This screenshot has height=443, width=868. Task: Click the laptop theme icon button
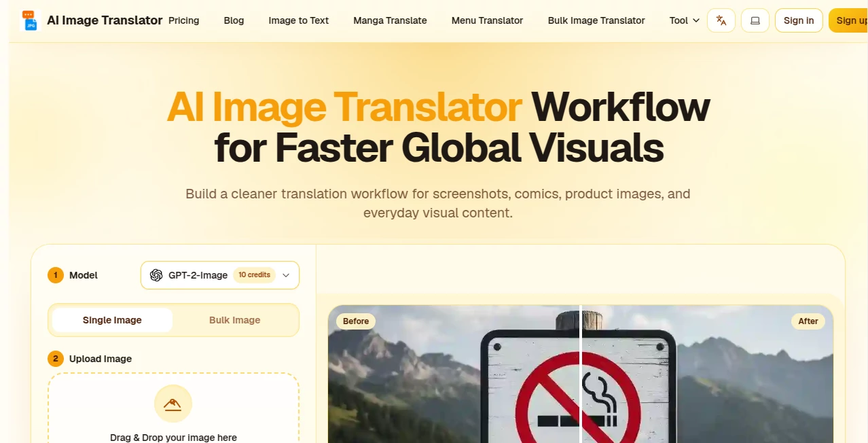755,20
